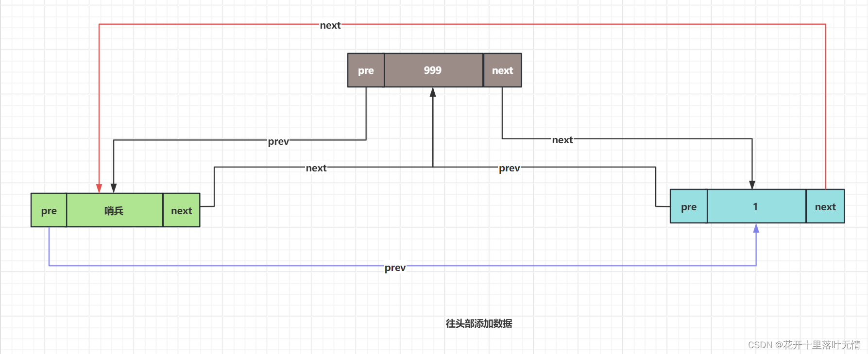Click "next" label from 999 to node 1
The height and width of the screenshot is (354, 868).
[562, 140]
